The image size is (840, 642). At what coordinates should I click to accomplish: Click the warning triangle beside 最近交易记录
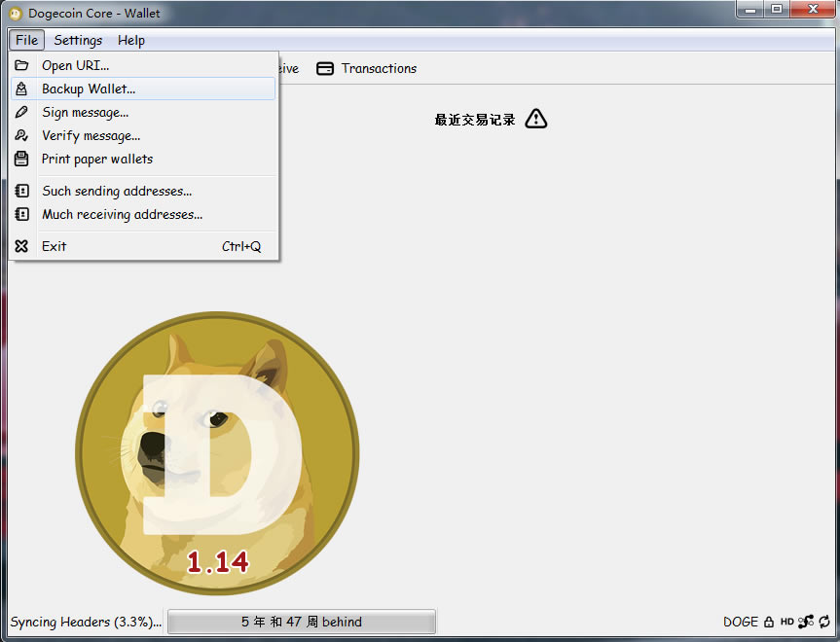point(535,118)
